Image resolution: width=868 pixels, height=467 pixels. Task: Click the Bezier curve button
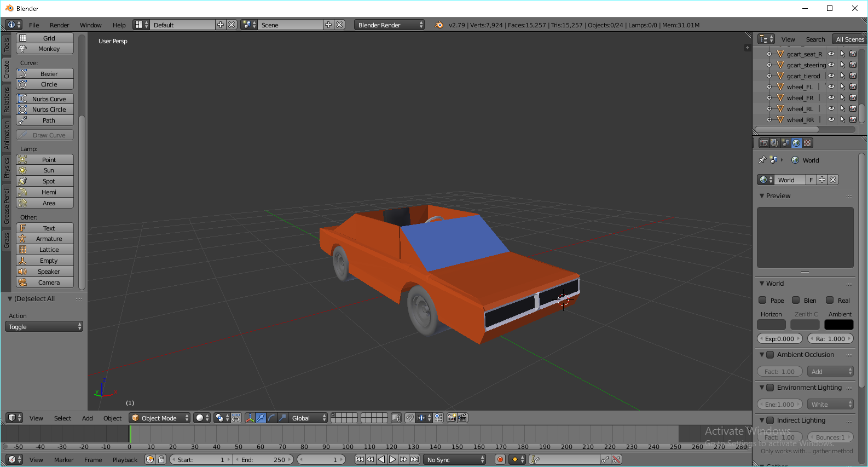click(45, 73)
